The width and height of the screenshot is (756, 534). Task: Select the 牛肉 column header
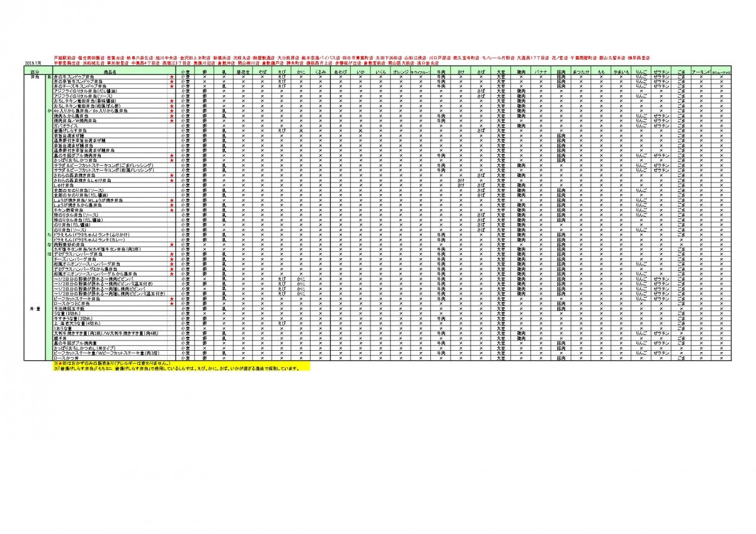click(x=441, y=72)
